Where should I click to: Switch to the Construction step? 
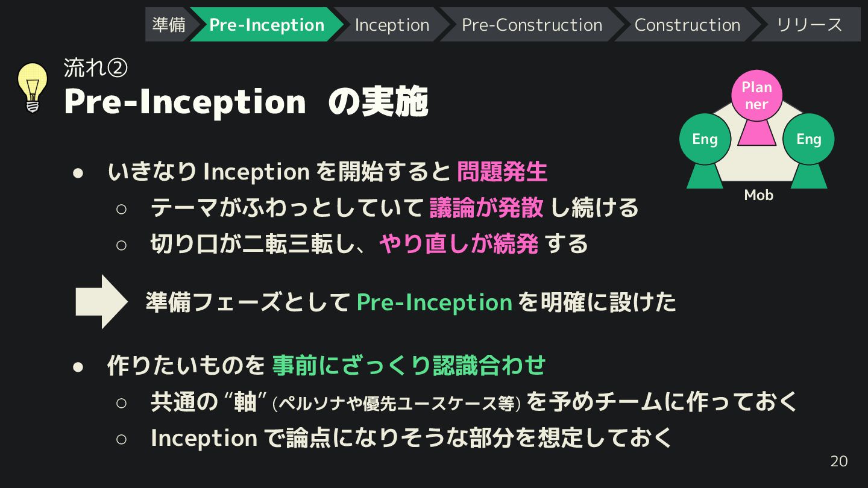[x=687, y=25]
